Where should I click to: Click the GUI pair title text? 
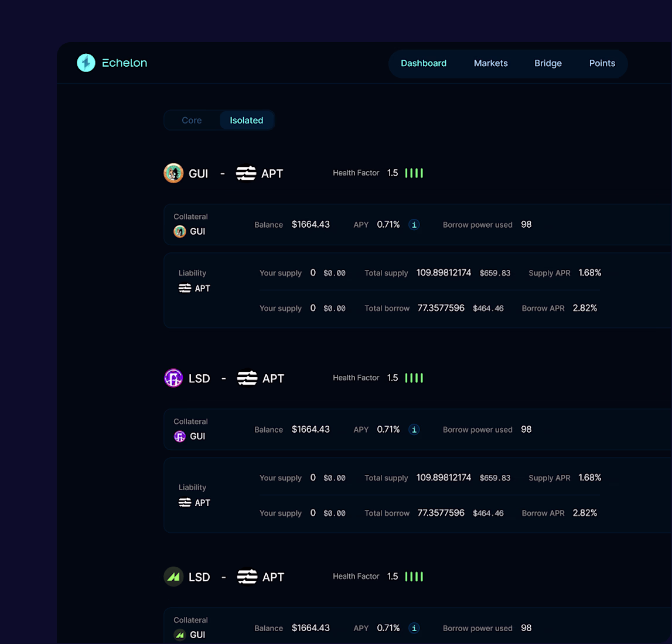[199, 173]
